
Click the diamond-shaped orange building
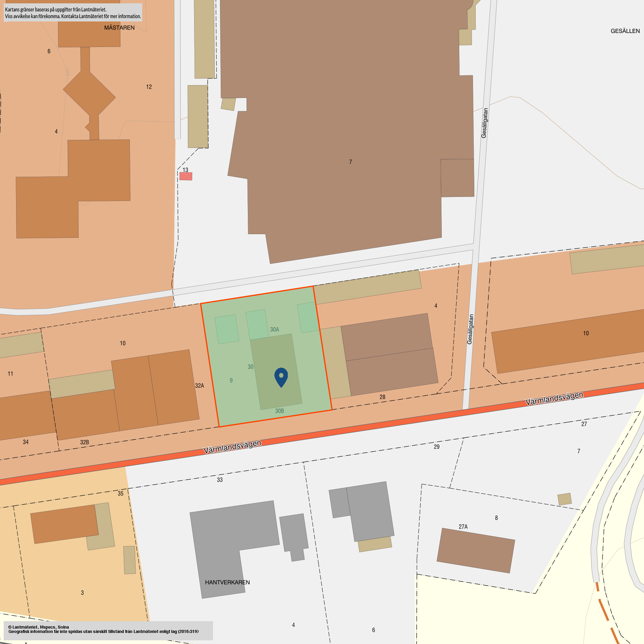pos(89,94)
